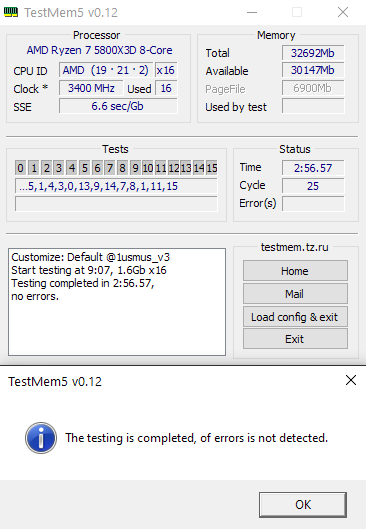The height and width of the screenshot is (529, 366).
Task: Select test box 10
Action: (148, 168)
